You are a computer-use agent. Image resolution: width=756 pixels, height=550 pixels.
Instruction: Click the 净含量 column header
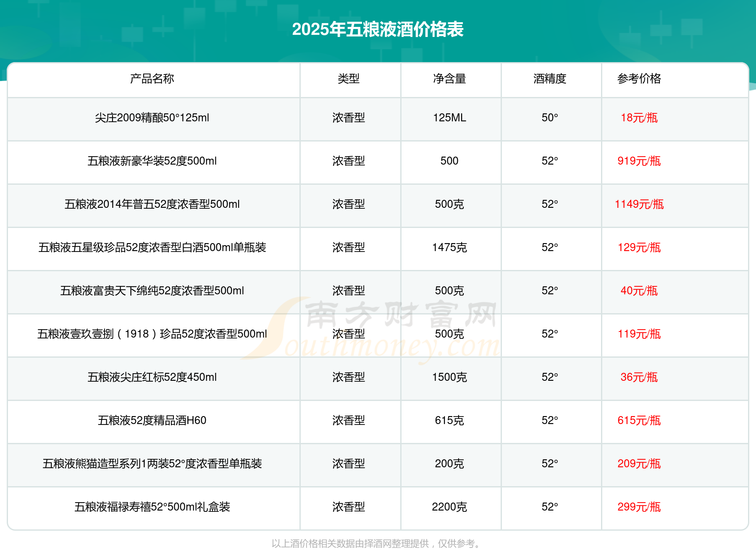click(449, 79)
